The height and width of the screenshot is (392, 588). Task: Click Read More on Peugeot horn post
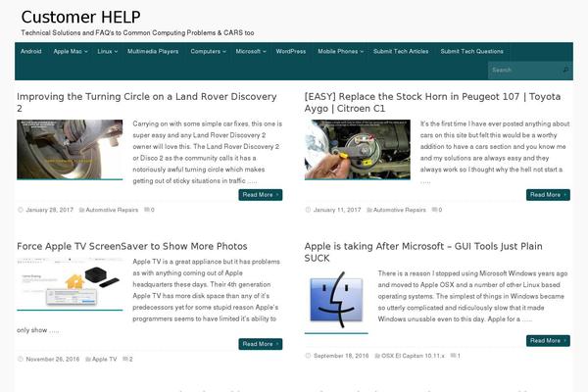548,195
